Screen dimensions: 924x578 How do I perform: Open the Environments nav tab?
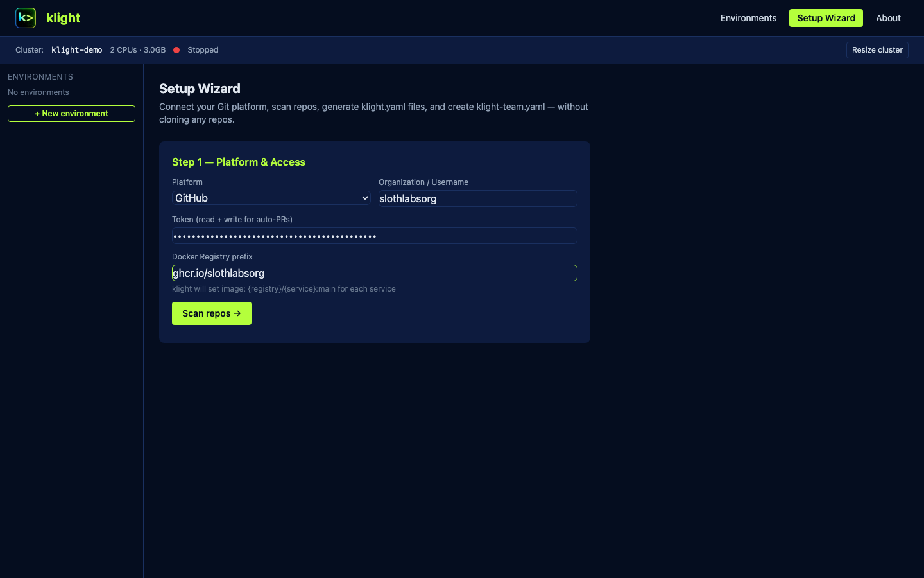748,18
